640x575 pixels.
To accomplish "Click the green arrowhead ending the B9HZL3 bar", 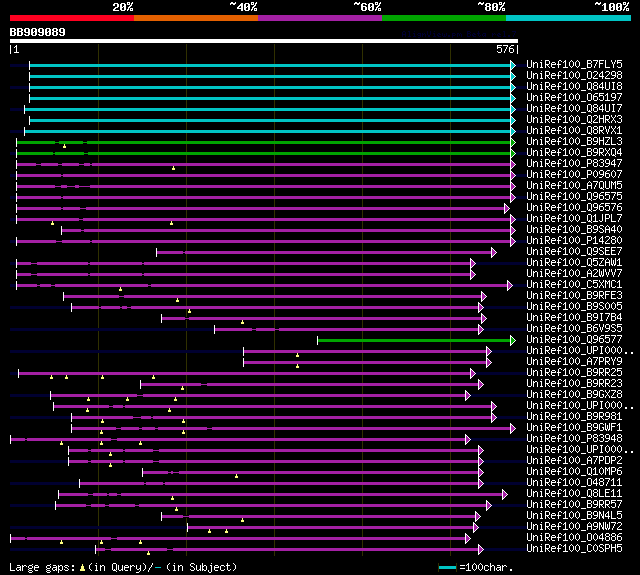I will click(x=513, y=142).
